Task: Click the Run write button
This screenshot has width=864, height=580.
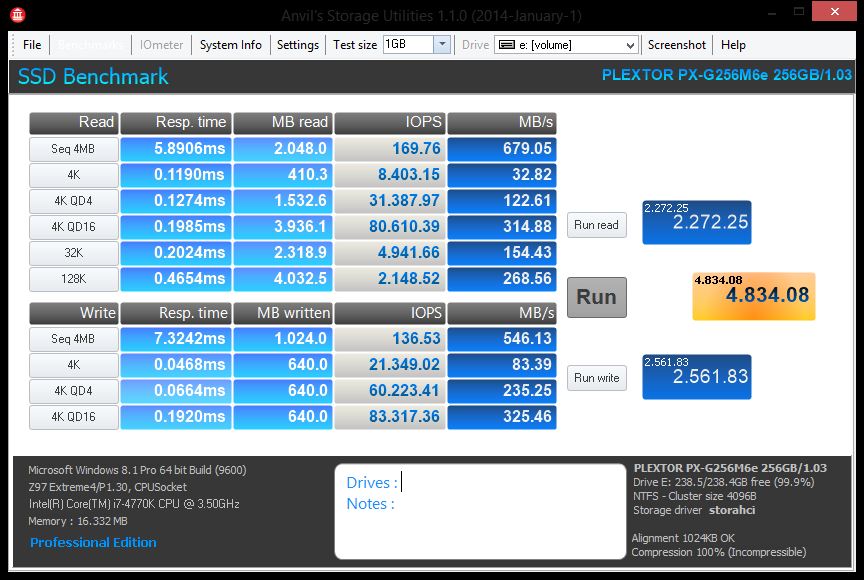Action: [597, 378]
